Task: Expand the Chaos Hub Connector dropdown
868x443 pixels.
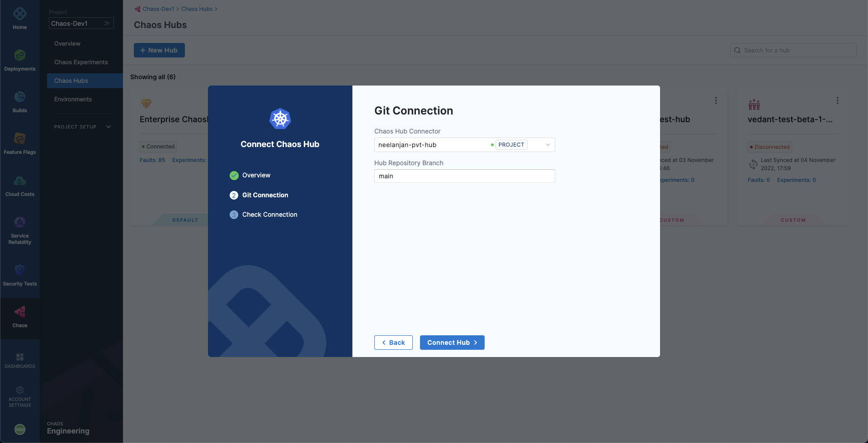Action: point(547,145)
